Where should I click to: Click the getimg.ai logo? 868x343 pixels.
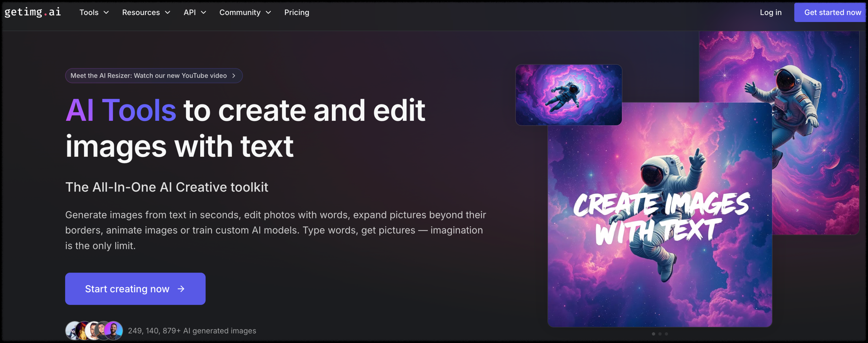[33, 12]
